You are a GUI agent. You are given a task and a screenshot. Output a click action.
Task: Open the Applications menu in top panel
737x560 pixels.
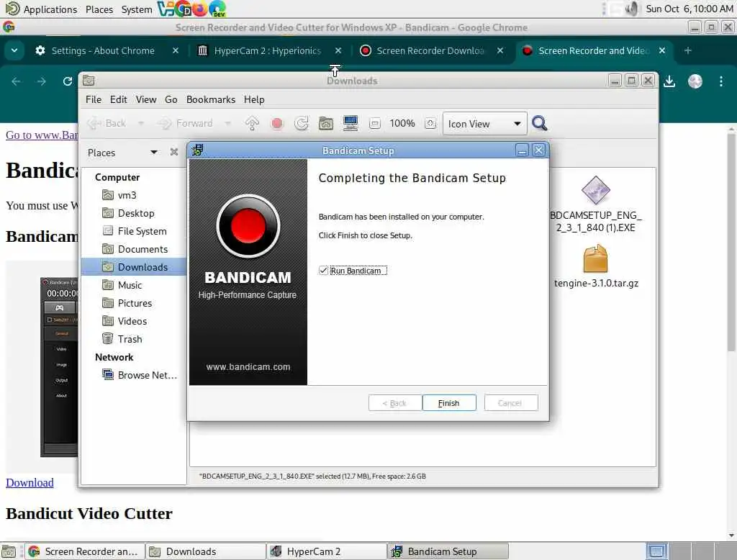pyautogui.click(x=50, y=9)
